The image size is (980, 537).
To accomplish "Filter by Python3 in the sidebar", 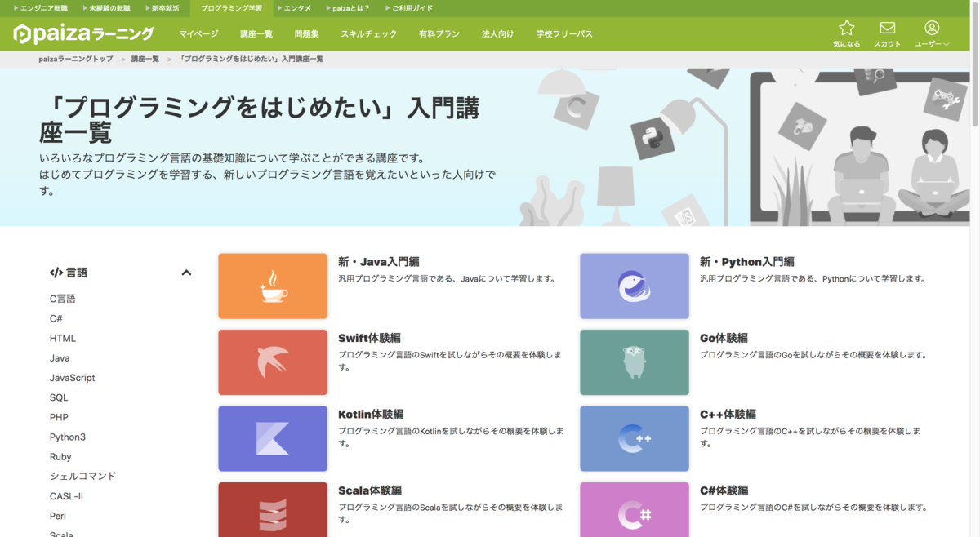I will pos(67,437).
